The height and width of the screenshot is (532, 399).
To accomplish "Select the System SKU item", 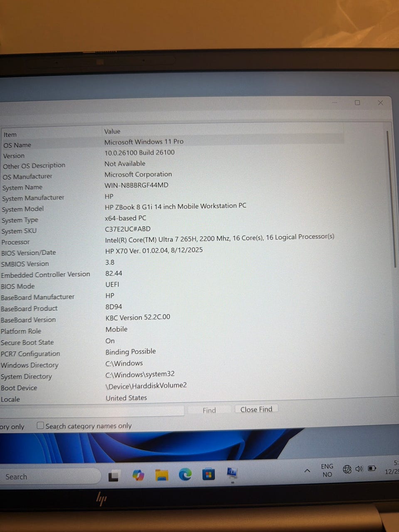I will pos(19,231).
